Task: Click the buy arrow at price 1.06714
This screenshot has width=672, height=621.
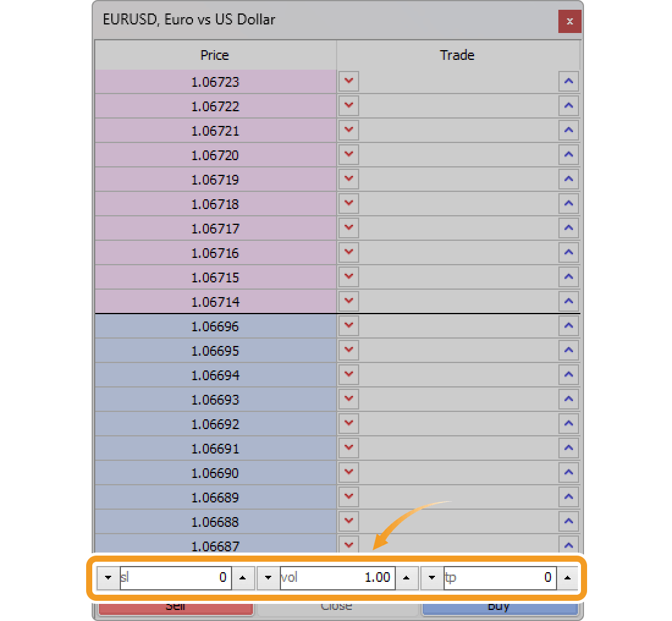Action: pyautogui.click(x=569, y=301)
